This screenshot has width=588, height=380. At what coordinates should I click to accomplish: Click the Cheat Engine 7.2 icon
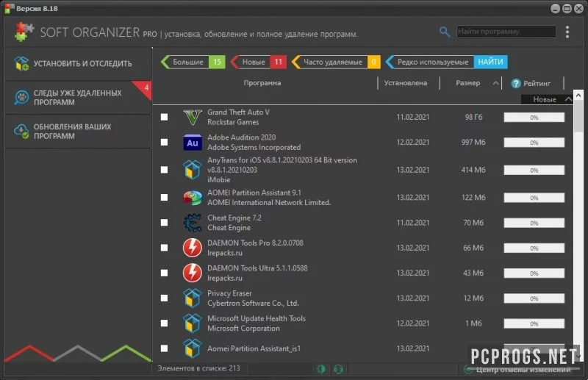click(193, 223)
